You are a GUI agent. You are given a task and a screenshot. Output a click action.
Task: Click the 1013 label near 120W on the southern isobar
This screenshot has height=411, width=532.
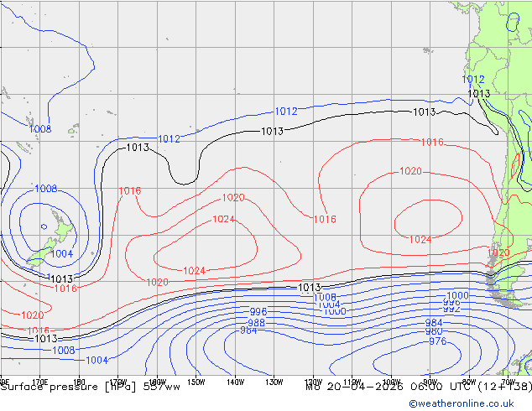(x=309, y=288)
